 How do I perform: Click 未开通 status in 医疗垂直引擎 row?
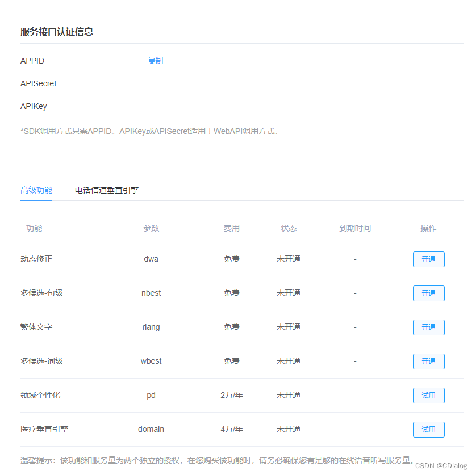coord(289,429)
